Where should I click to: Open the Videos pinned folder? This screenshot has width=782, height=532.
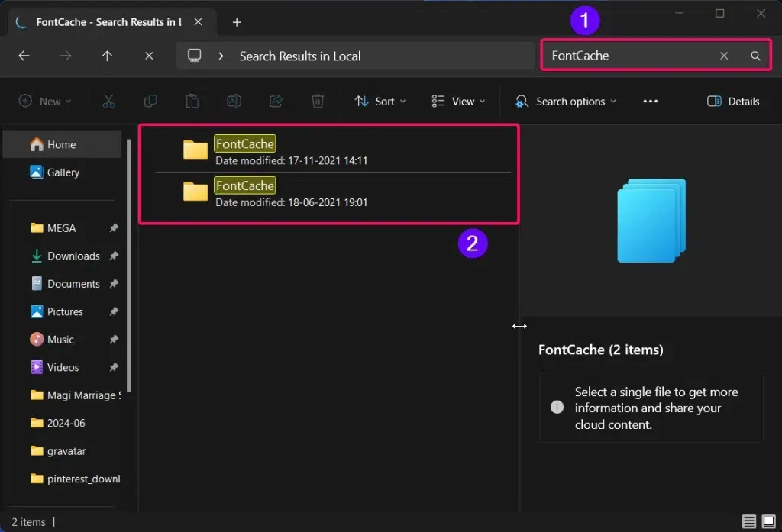tap(62, 367)
